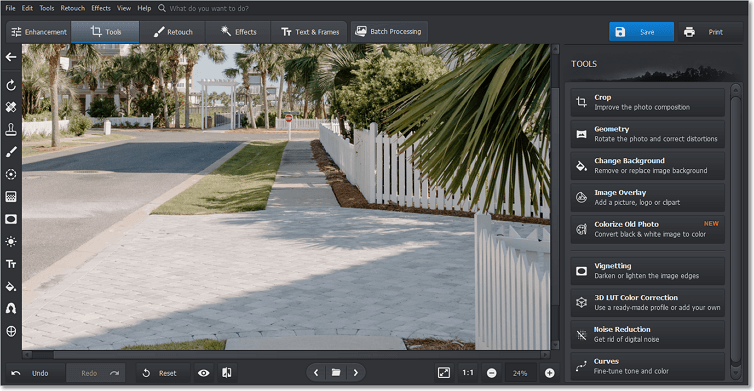Click the Text tool icon in sidebar
The image size is (754, 391).
point(11,264)
